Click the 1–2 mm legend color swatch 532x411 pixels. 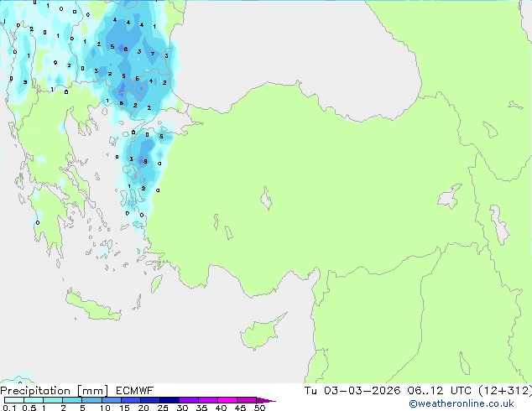coord(53,400)
